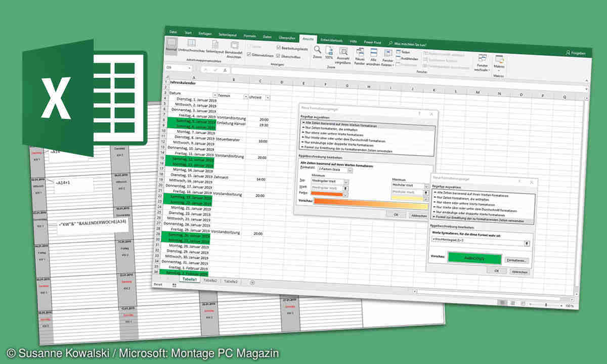This screenshot has width=607, height=364.
Task: Open the Datum column filter dropdown
Action: [x=215, y=96]
